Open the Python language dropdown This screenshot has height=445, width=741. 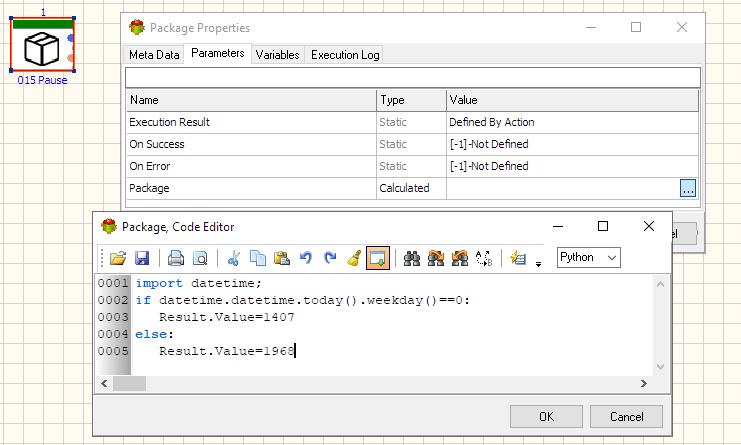pyautogui.click(x=588, y=257)
